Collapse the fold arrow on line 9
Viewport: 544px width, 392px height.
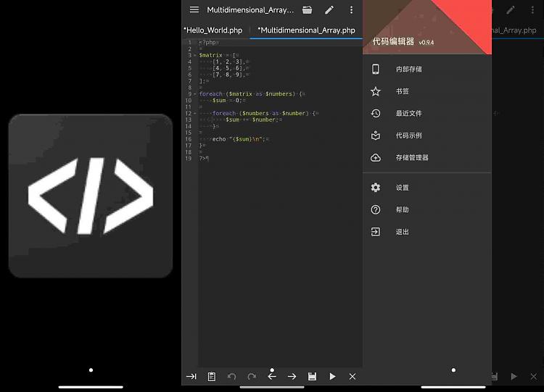pos(195,94)
